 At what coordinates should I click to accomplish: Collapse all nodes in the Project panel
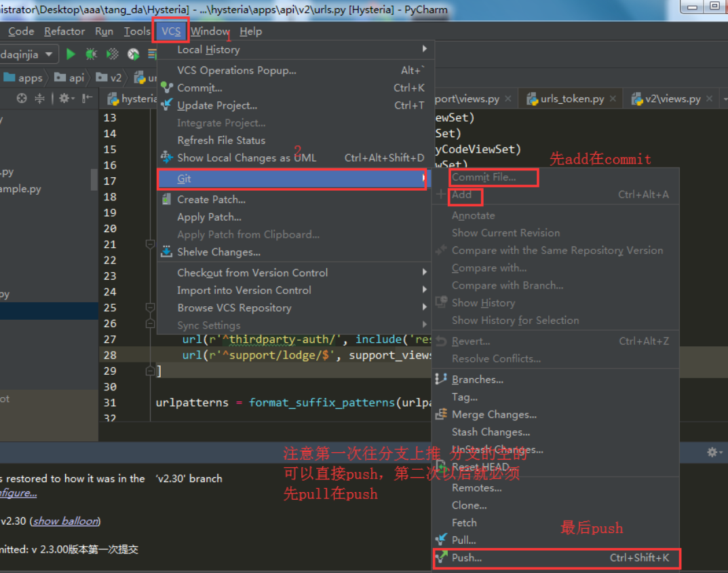click(x=39, y=98)
